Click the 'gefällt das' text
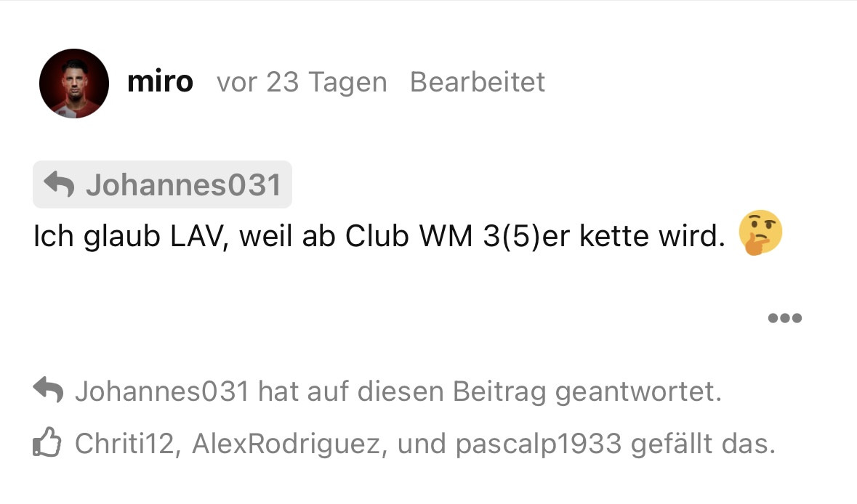This screenshot has width=857, height=504. click(x=704, y=444)
